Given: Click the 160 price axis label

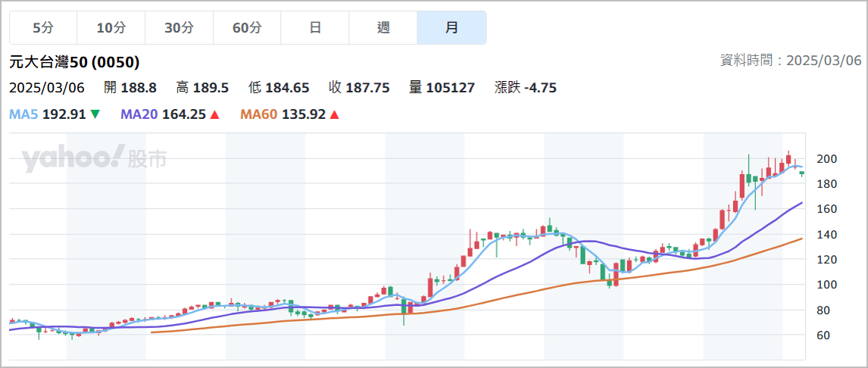Looking at the screenshot, I should click(828, 209).
